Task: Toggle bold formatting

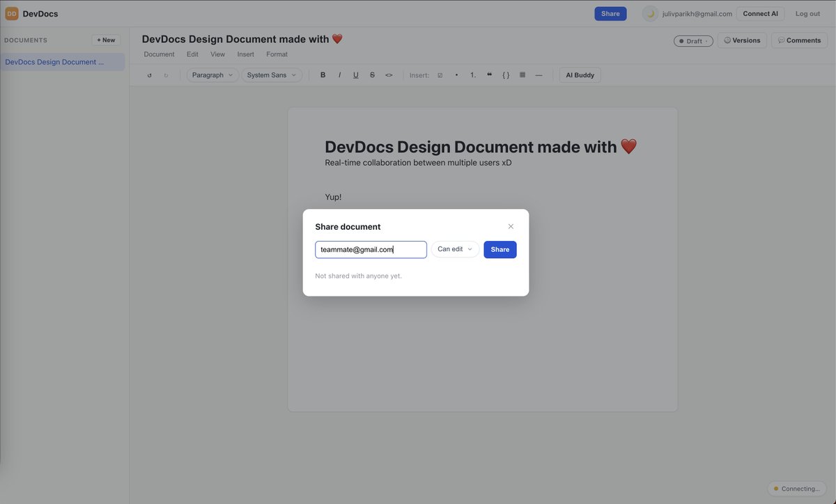Action: 323,75
